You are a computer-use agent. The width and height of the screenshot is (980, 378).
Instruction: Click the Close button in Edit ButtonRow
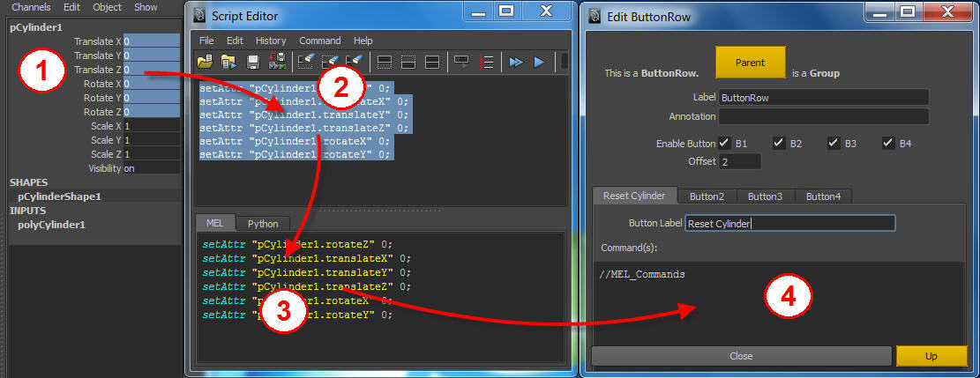click(741, 356)
